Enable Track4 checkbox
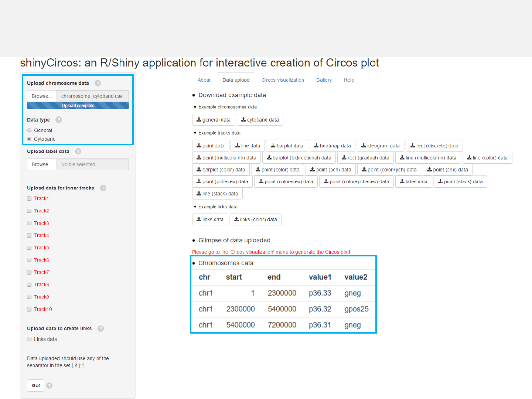Image resolution: width=532 pixels, height=399 pixels. click(x=29, y=235)
